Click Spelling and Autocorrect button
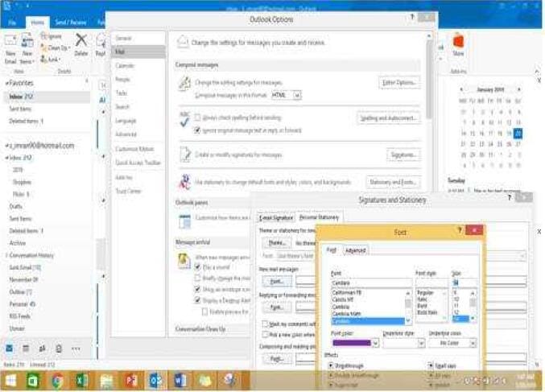The image size is (545, 392). tap(388, 118)
